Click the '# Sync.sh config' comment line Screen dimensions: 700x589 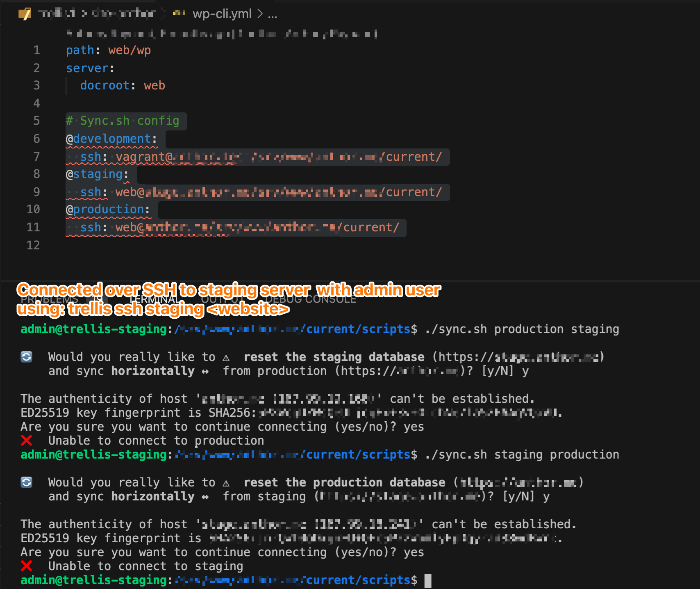pos(123,121)
